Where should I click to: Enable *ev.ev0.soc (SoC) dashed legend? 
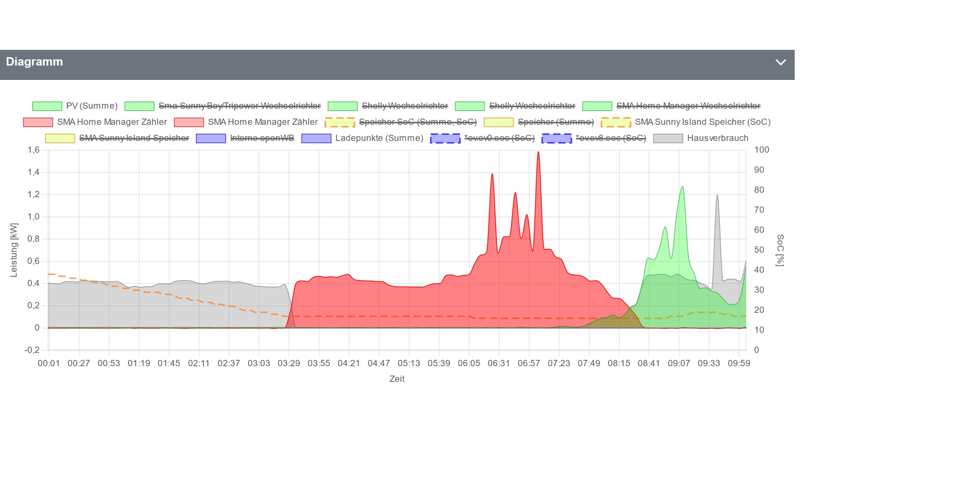(499, 138)
